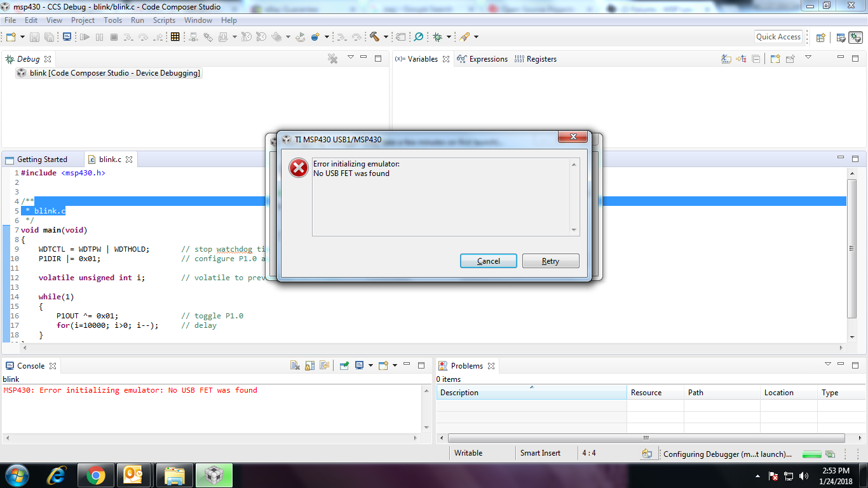Close the Problems view tab
This screenshot has height=488, width=868.
point(491,366)
